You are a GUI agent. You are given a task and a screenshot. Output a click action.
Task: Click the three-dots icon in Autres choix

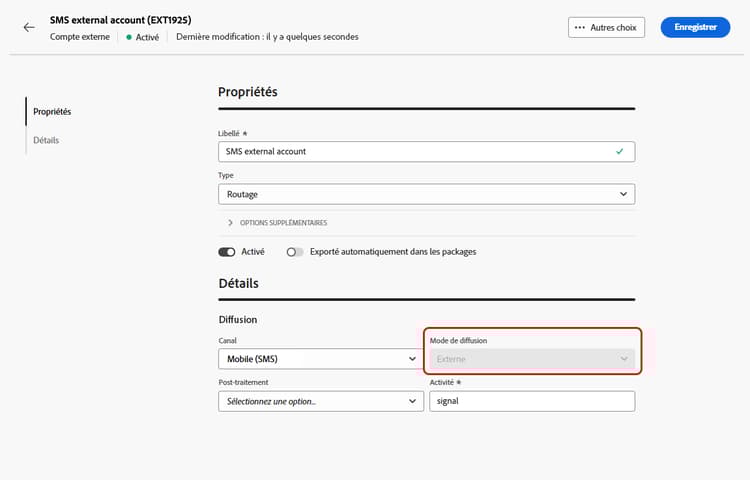580,27
